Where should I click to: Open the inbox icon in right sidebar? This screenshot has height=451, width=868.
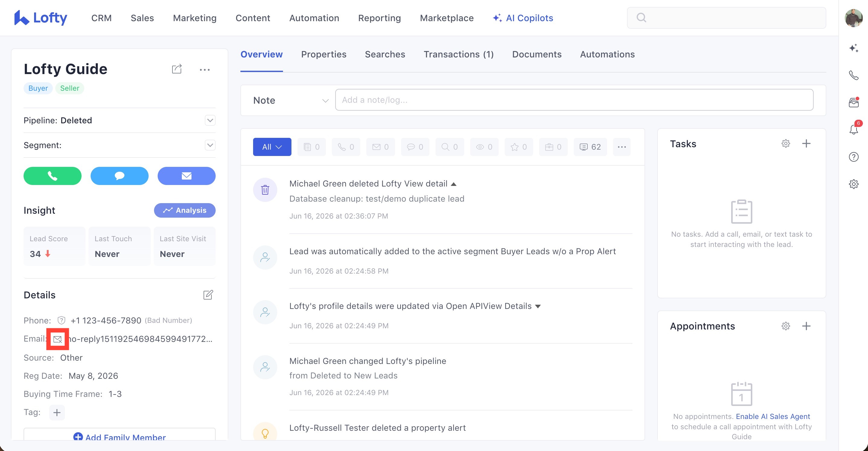[854, 102]
